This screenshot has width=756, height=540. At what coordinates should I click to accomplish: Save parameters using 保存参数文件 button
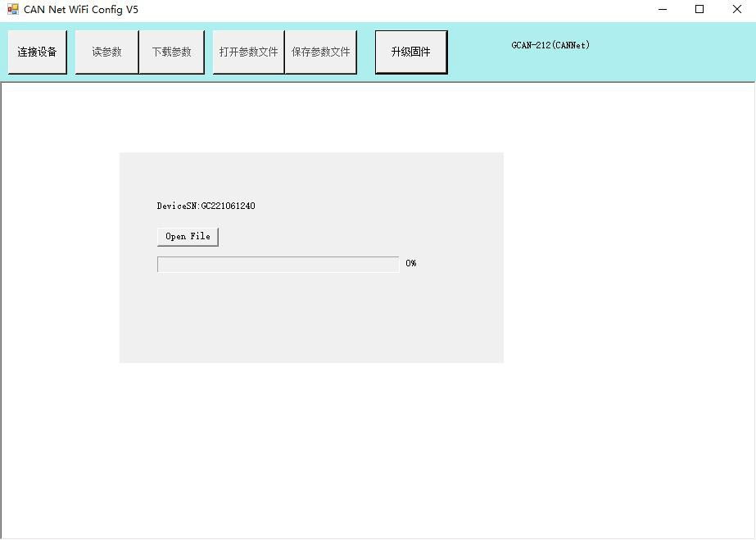click(x=320, y=52)
